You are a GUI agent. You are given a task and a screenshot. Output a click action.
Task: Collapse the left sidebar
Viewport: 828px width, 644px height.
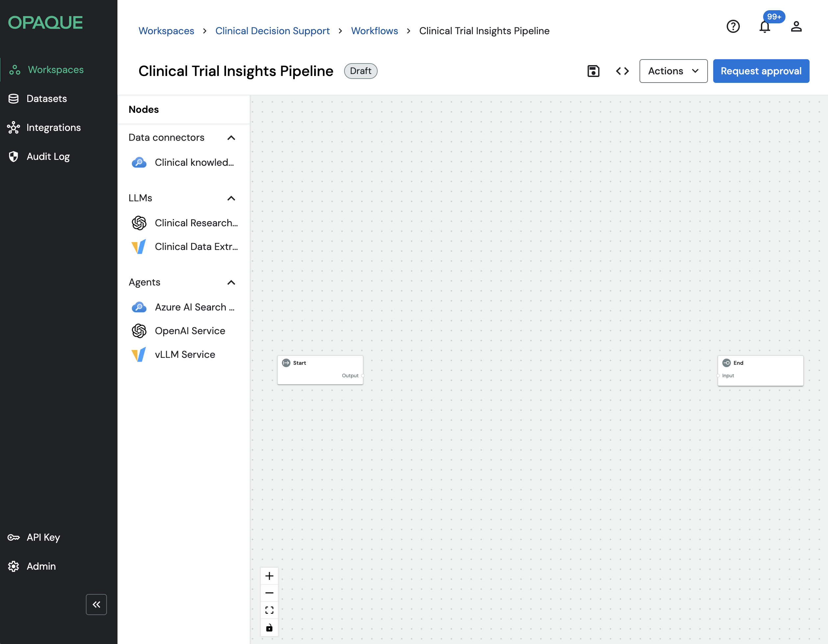point(96,604)
